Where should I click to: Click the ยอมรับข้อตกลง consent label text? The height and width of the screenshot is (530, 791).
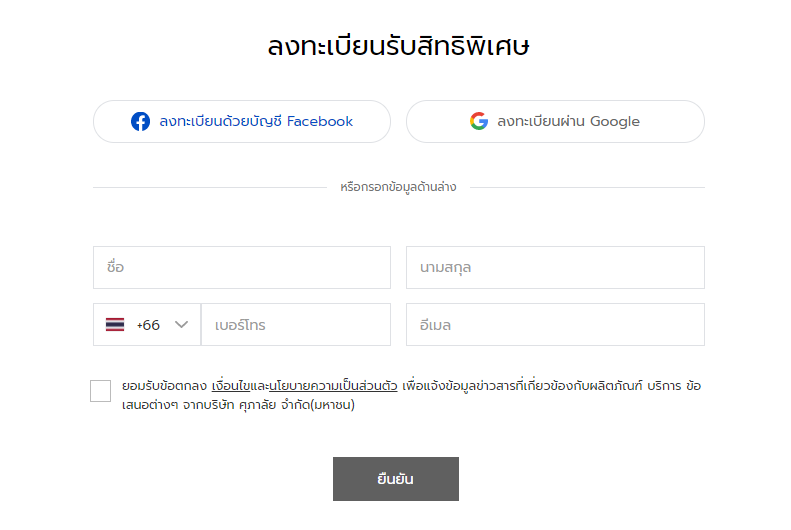pos(164,386)
